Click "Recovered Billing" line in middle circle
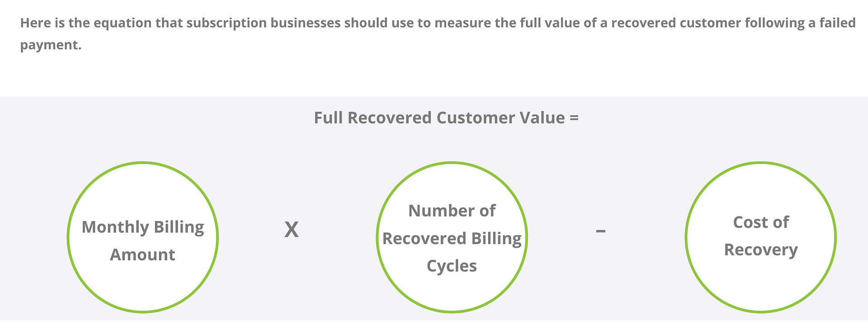 [452, 238]
